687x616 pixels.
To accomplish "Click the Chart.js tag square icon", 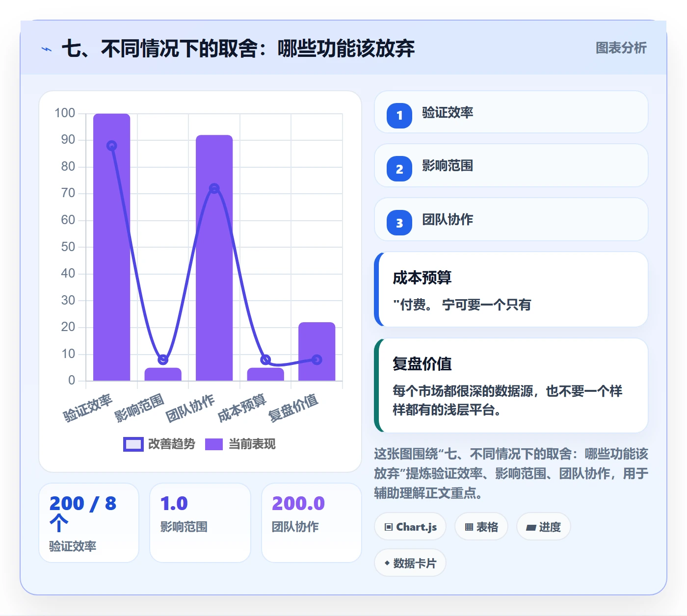I will coord(389,527).
